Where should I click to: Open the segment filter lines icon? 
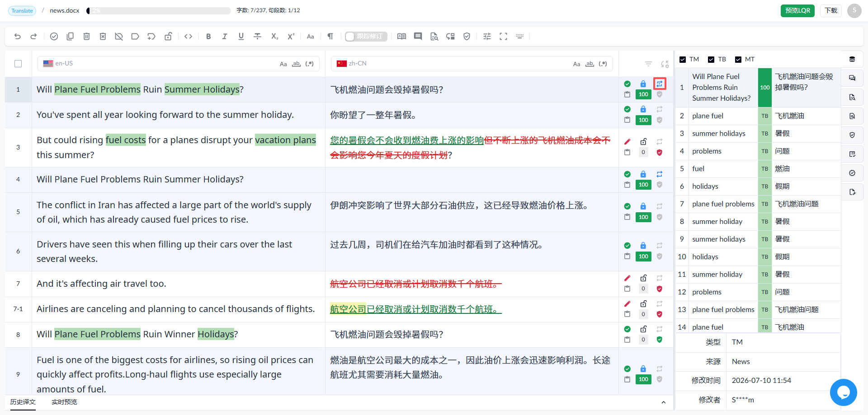[x=648, y=64]
